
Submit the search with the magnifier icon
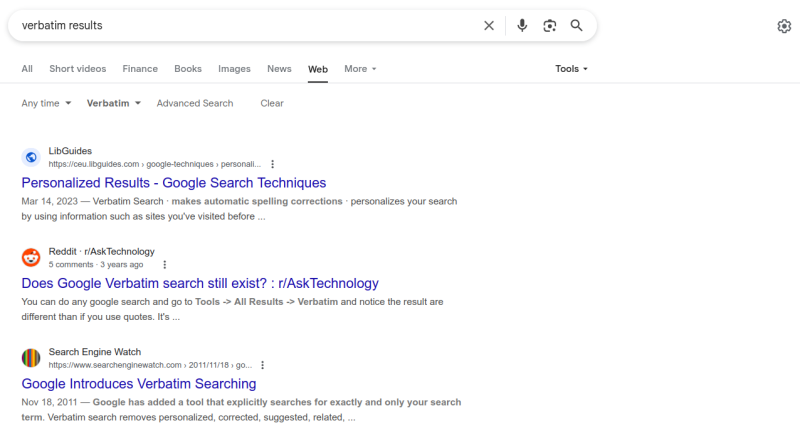[577, 26]
